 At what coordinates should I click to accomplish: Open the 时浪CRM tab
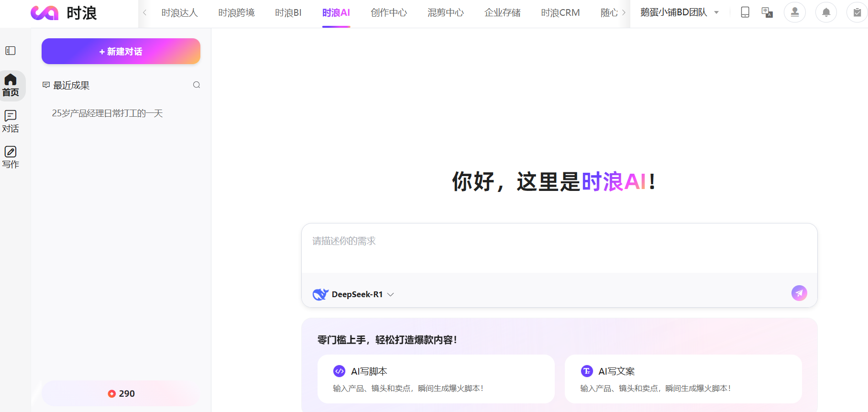560,13
